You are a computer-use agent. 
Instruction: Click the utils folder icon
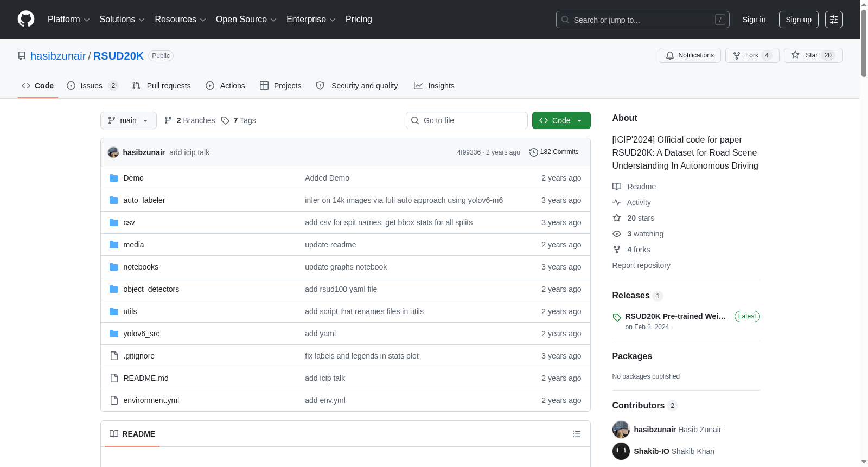[114, 311]
